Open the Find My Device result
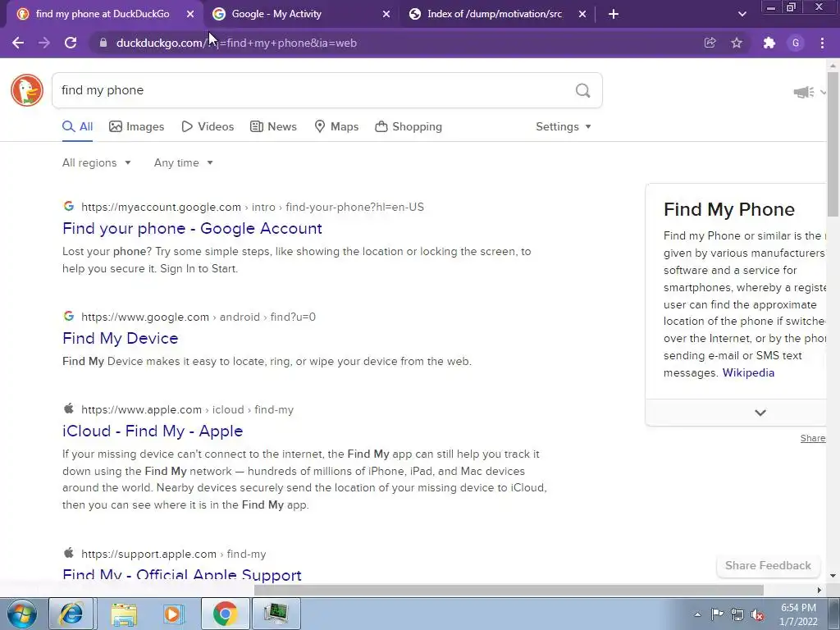This screenshot has width=840, height=630. pyautogui.click(x=120, y=339)
